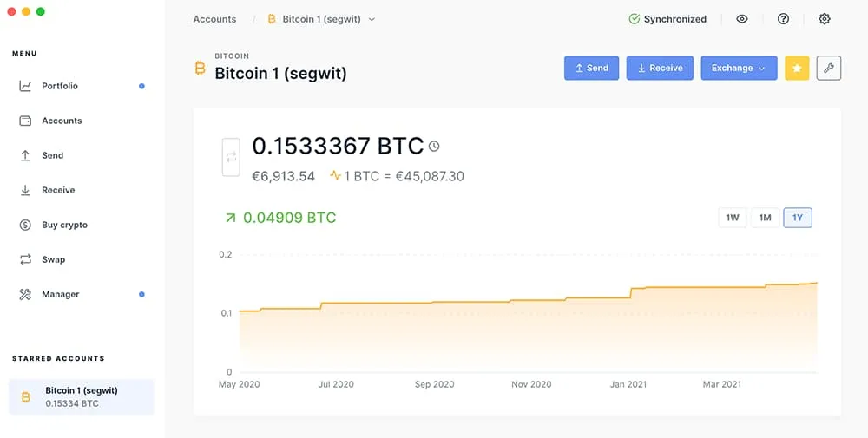The width and height of the screenshot is (868, 438).
Task: Click the Swap arrows icon in menu
Action: [25, 259]
